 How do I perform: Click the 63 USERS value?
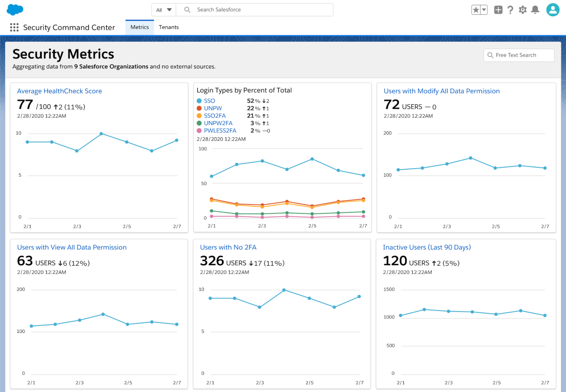pyautogui.click(x=25, y=261)
